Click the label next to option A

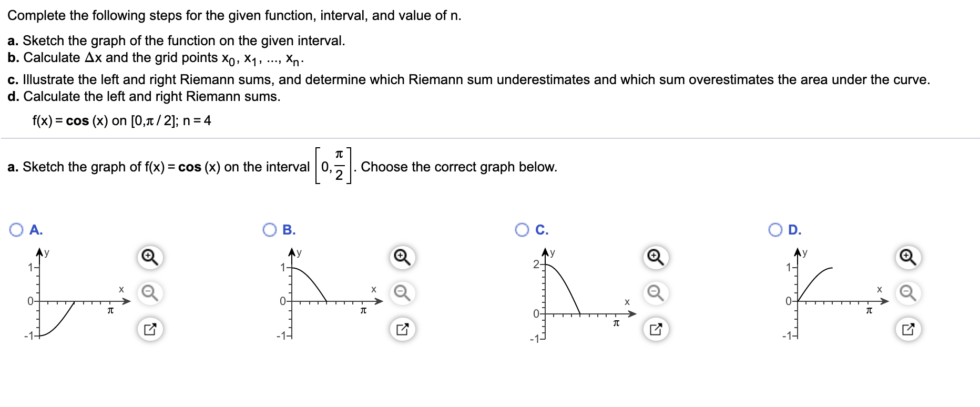tap(35, 229)
